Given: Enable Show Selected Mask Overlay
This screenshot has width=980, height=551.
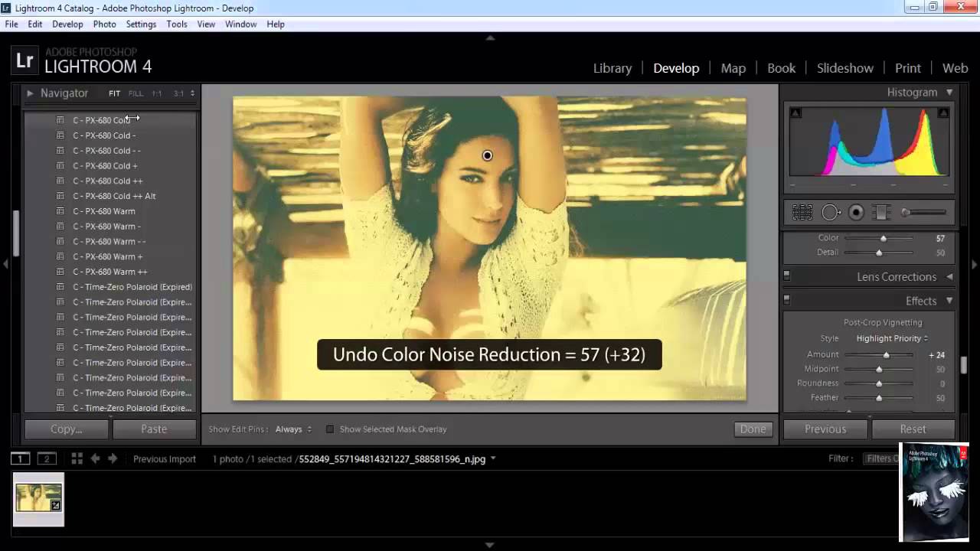Looking at the screenshot, I should (x=330, y=429).
